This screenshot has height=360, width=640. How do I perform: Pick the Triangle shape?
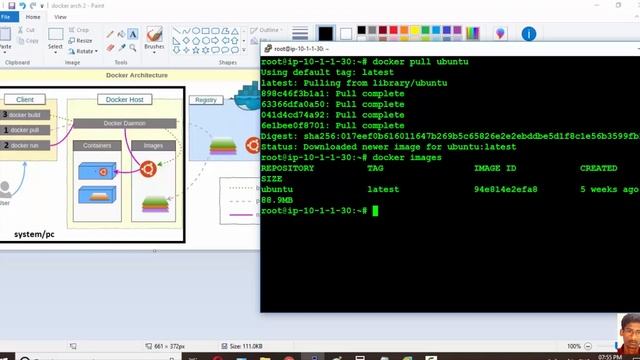pyautogui.click(x=235, y=31)
